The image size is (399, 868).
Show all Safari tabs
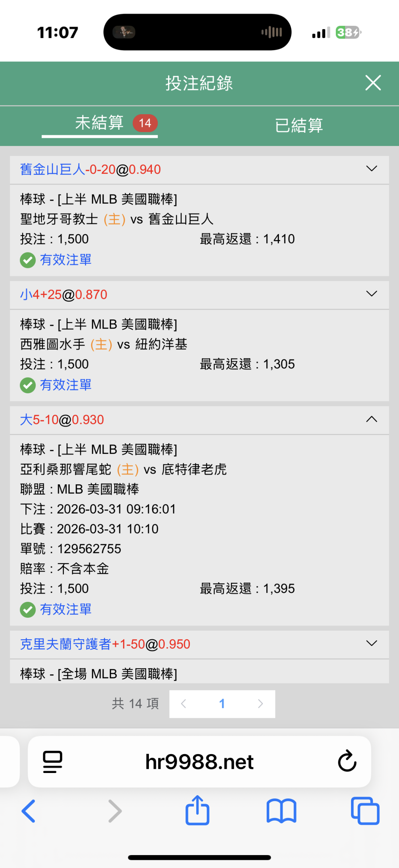click(365, 811)
